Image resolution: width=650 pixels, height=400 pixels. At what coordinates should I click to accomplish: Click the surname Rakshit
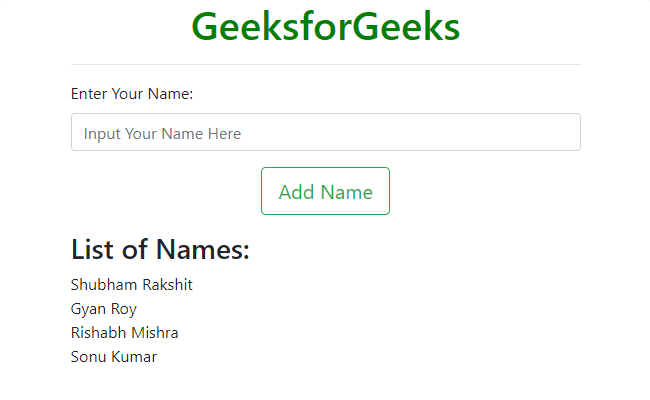(165, 285)
